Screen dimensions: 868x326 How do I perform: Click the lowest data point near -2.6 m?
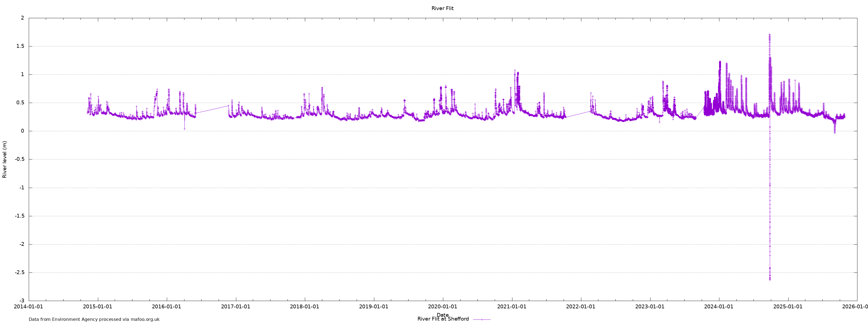pyautogui.click(x=770, y=280)
